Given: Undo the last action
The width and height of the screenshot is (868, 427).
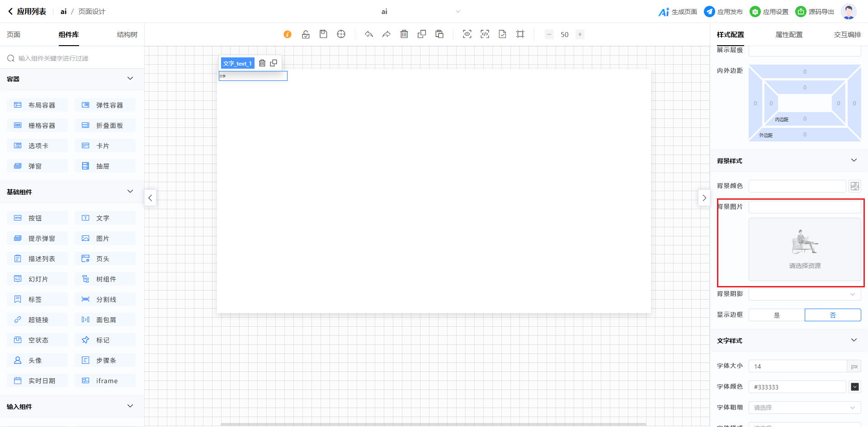Looking at the screenshot, I should click(x=369, y=34).
